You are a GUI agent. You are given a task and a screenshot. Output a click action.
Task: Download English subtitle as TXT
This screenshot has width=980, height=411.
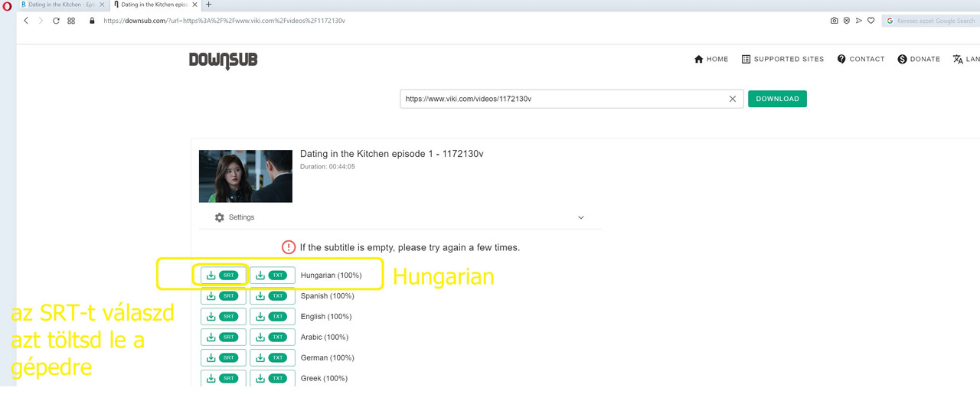(273, 317)
